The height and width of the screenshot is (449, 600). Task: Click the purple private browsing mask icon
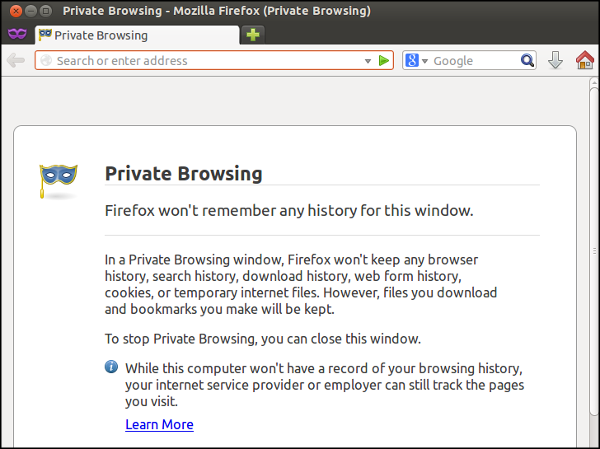pos(16,35)
